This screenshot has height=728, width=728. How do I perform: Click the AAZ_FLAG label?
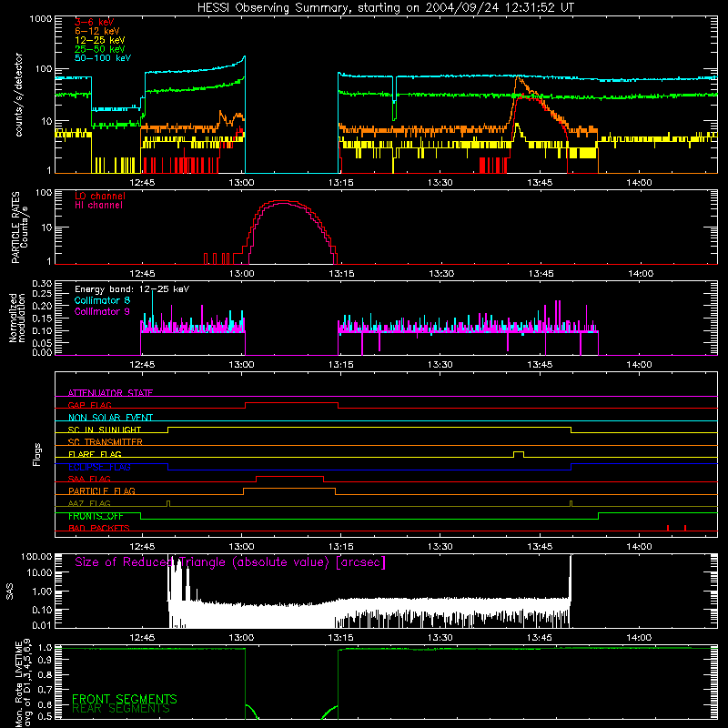89,503
